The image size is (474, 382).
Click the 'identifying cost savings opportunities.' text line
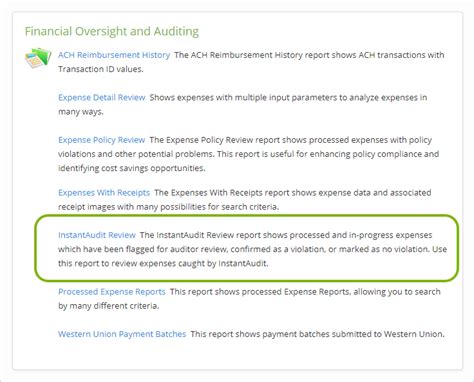click(x=132, y=168)
